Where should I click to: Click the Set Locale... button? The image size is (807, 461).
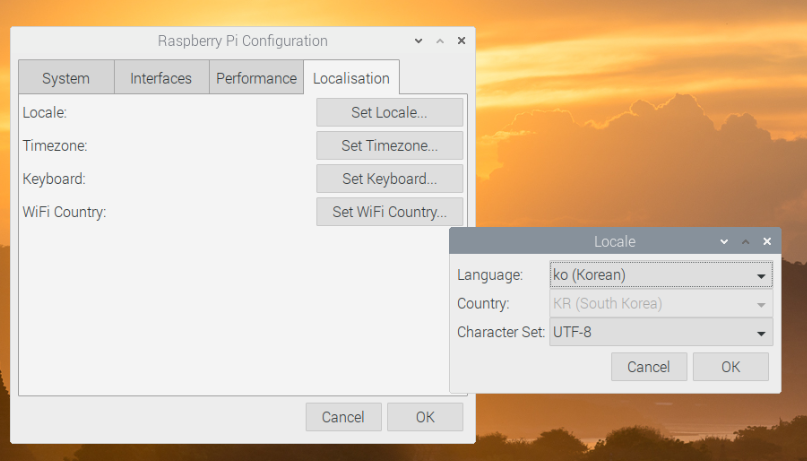click(390, 113)
